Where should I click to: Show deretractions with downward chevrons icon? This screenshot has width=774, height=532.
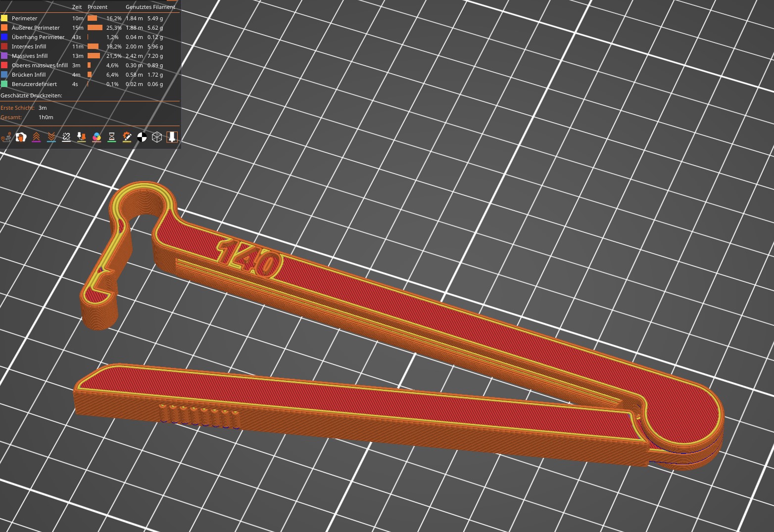point(51,137)
